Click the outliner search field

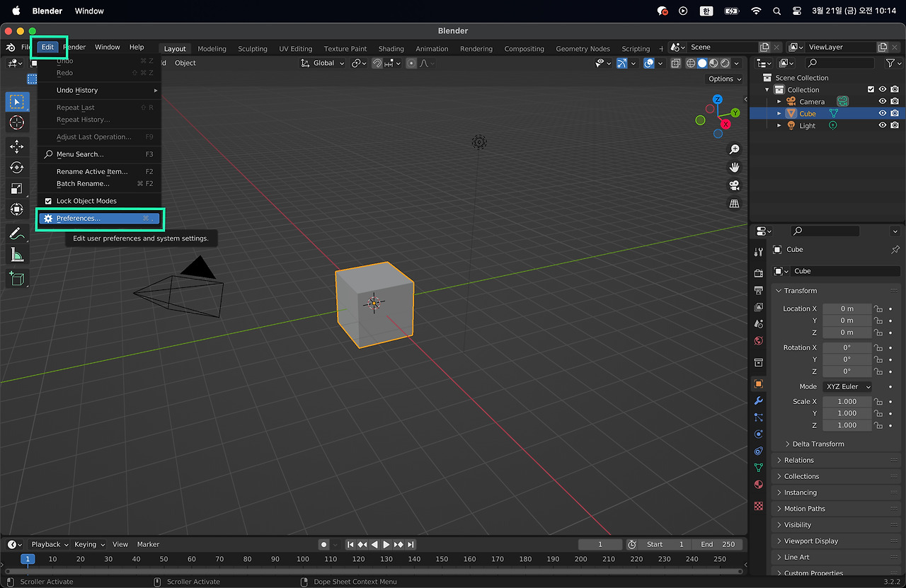[841, 63]
